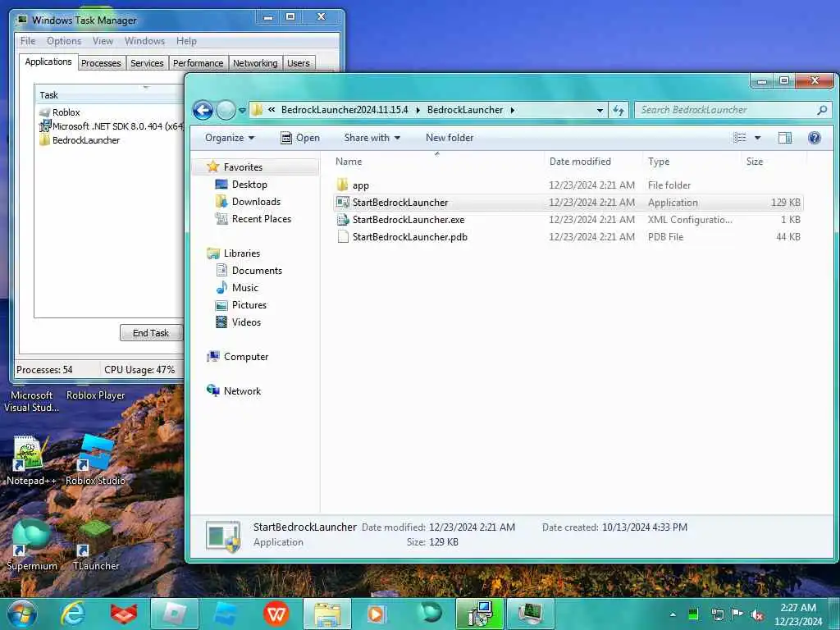This screenshot has height=630, width=840.
Task: Click the muted volume tray icon
Action: pos(757,614)
